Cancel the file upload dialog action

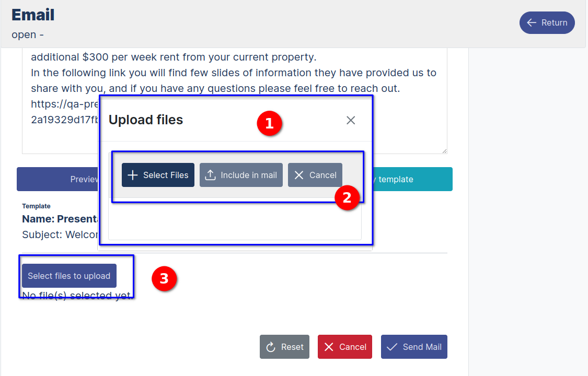[315, 174]
